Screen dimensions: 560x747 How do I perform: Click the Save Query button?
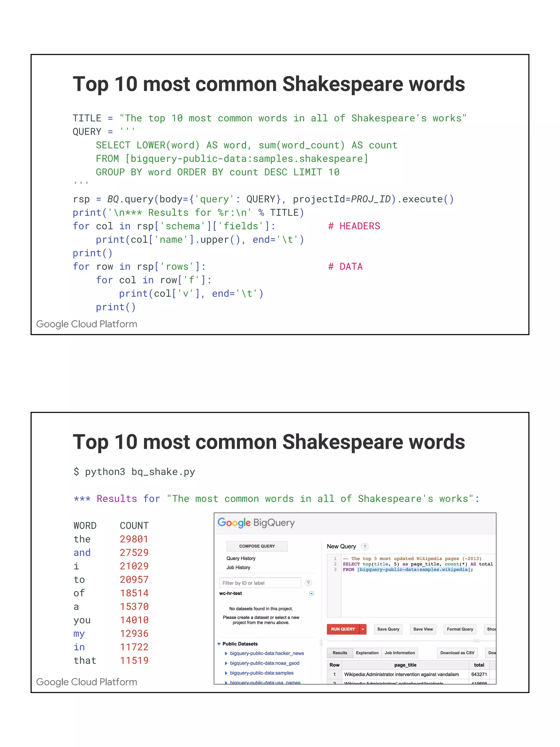pyautogui.click(x=388, y=629)
